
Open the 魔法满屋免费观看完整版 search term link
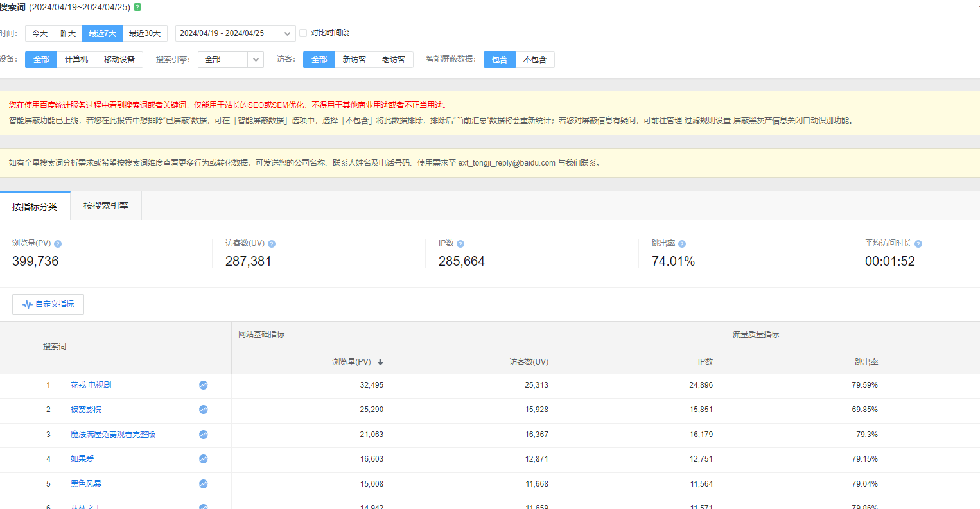(113, 435)
